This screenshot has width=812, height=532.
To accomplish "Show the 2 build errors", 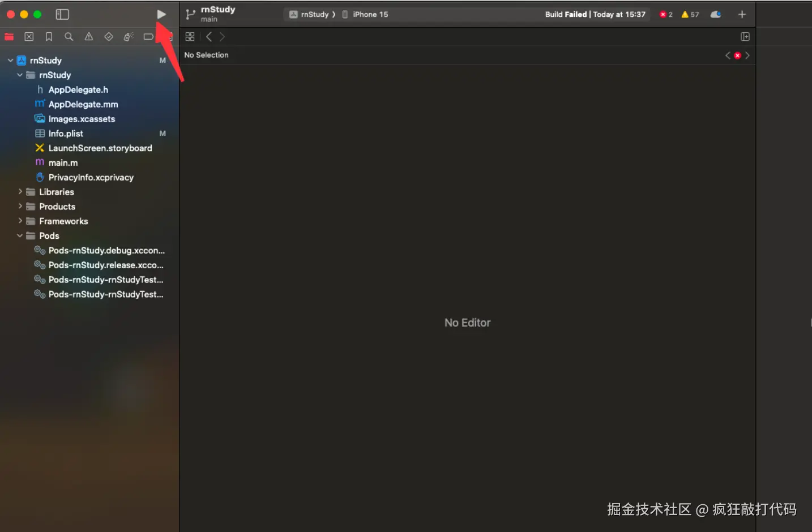I will [666, 15].
